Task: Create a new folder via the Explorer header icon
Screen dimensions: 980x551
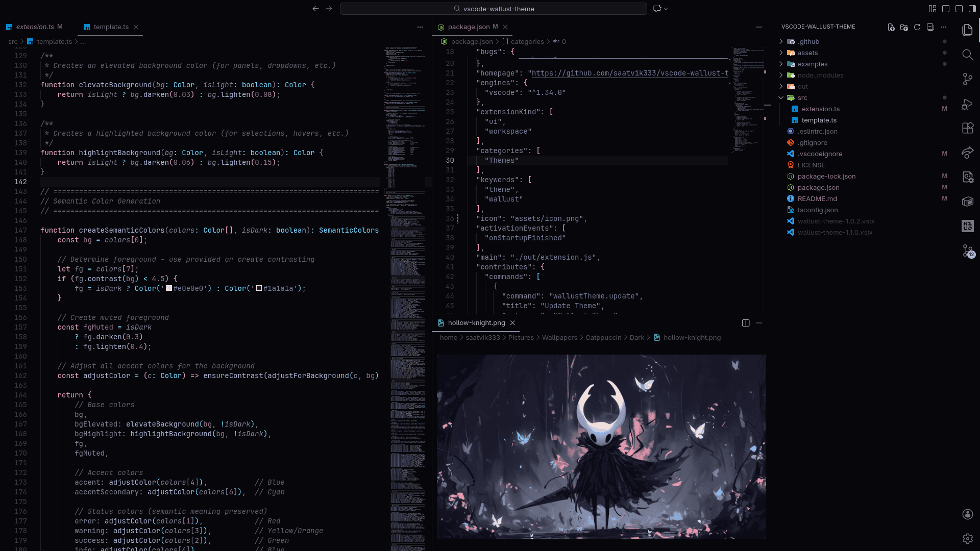Action: (905, 28)
